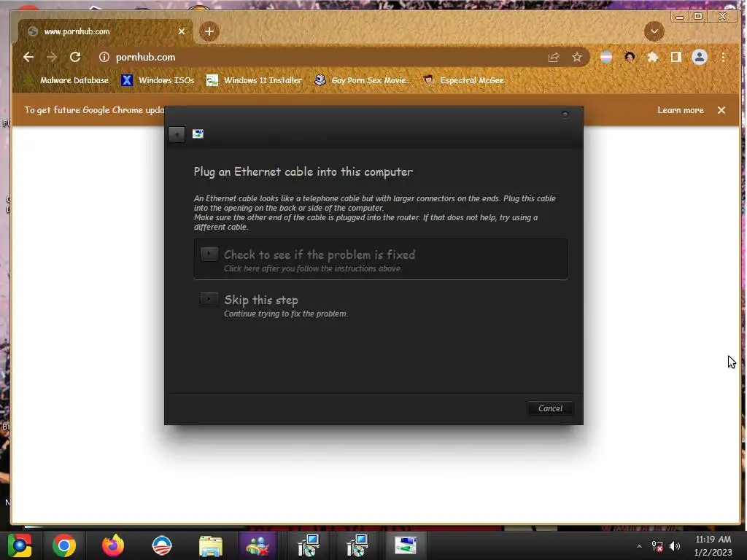
Task: Open Windows 11 Installer bookmark
Action: coord(254,80)
